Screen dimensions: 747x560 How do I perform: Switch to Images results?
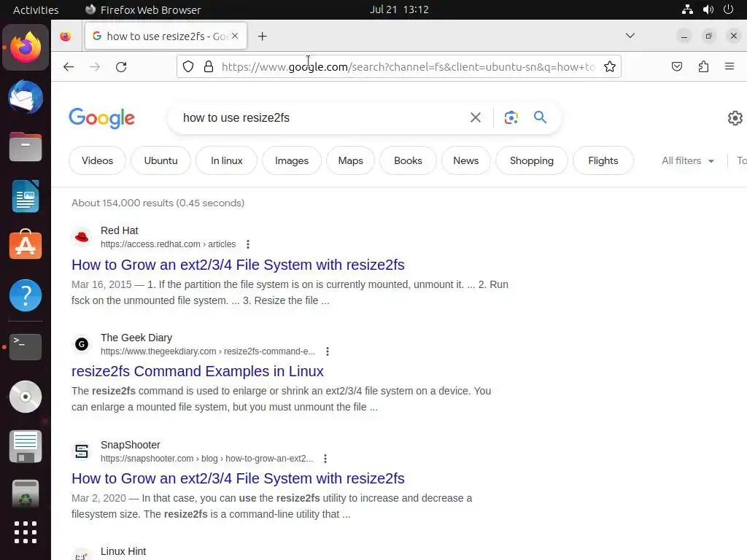[x=292, y=160]
